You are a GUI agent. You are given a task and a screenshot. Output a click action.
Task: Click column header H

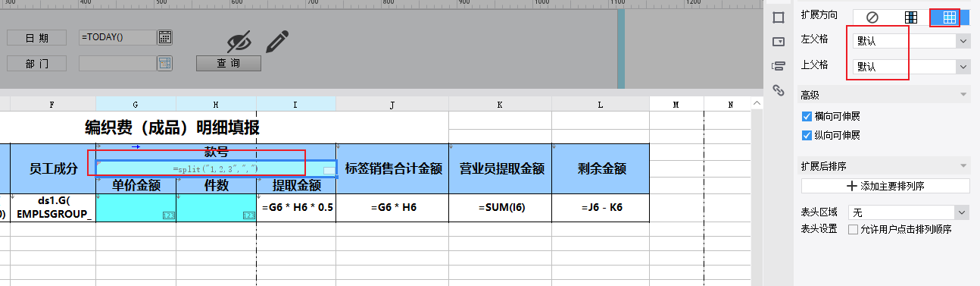[217, 104]
